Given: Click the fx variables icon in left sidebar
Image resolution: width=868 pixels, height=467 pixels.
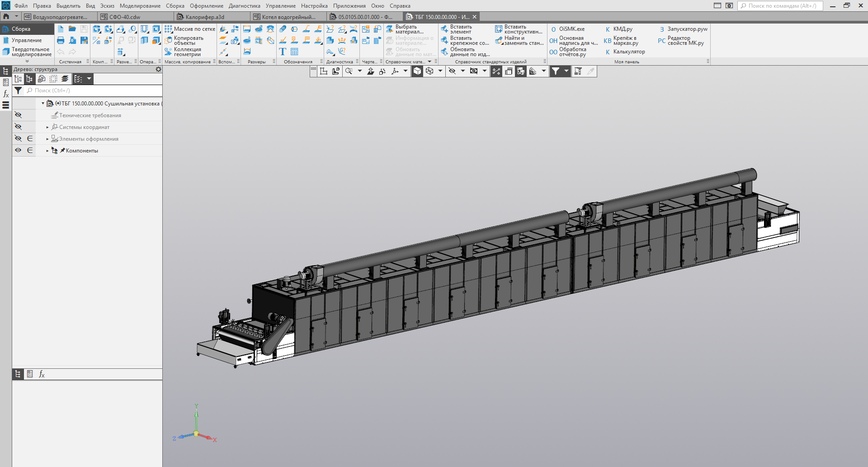Looking at the screenshot, I should click(x=6, y=94).
